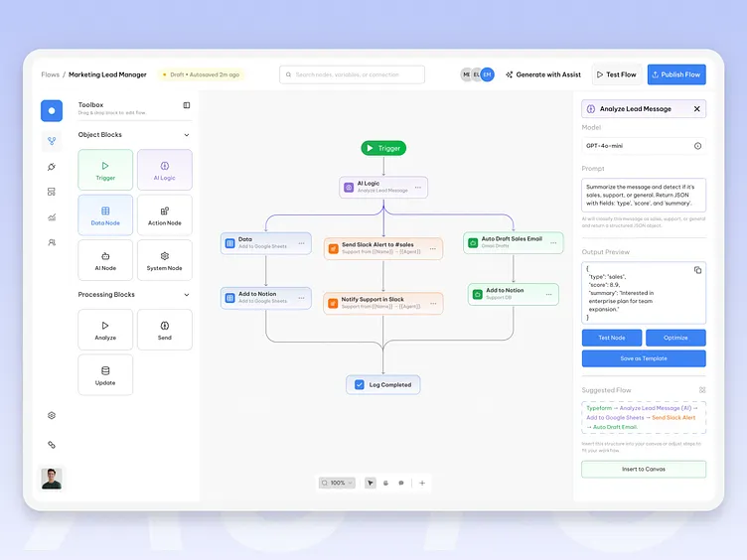This screenshot has height=560, width=747.
Task: Click the info icon beside GPT-4o-mini
Action: tap(697, 146)
